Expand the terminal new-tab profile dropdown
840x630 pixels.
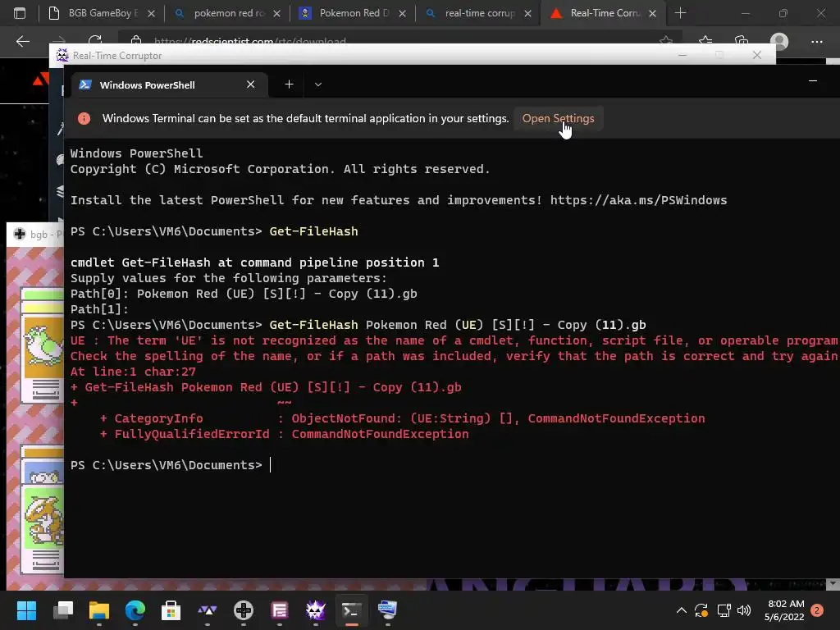point(318,84)
